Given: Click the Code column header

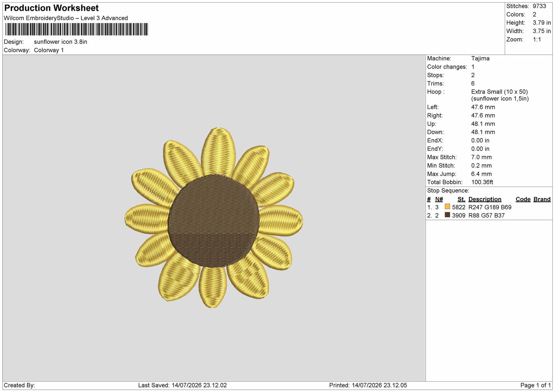Looking at the screenshot, I should tap(523, 199).
